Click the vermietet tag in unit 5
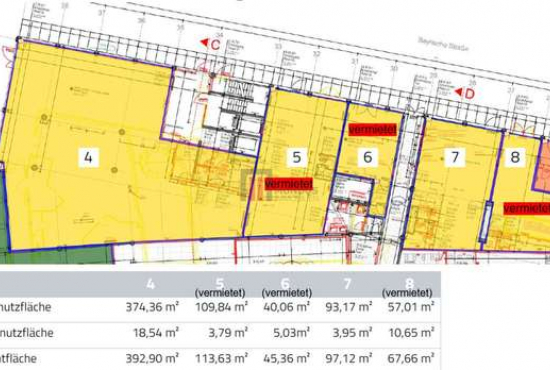 click(289, 183)
